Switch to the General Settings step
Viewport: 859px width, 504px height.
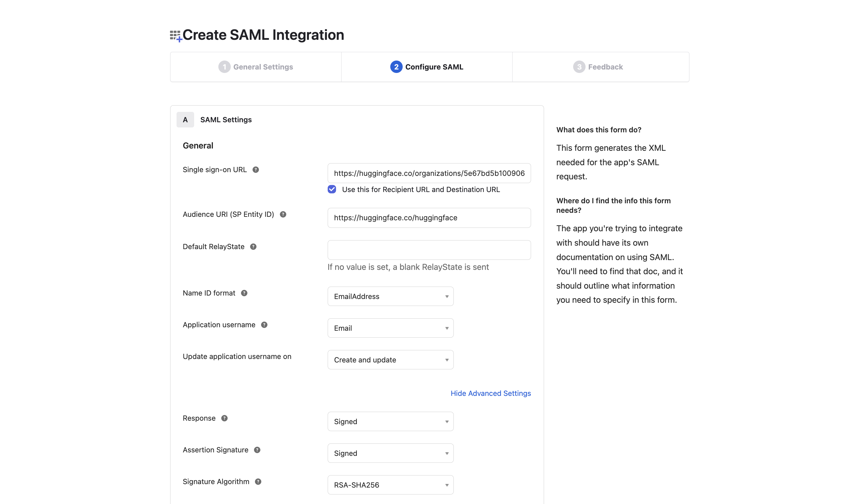256,67
